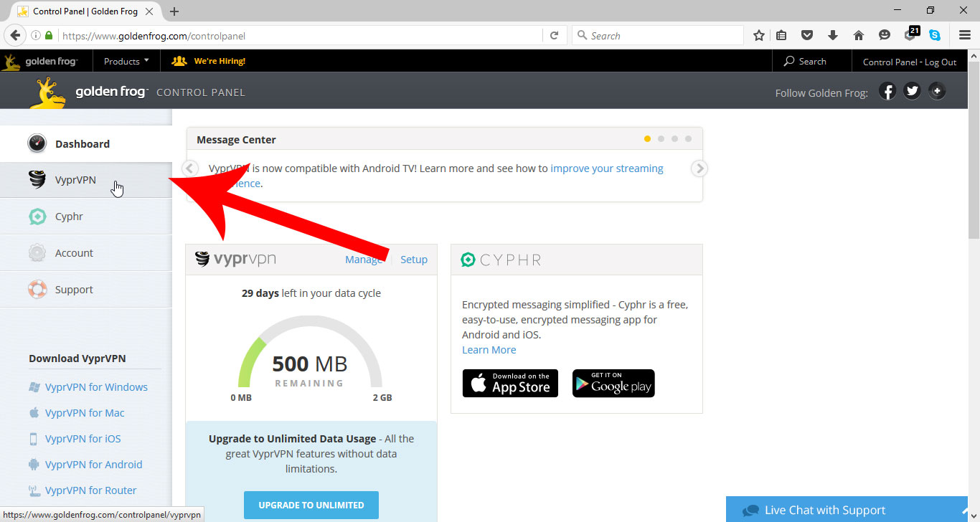Open Cyphr section in sidebar
This screenshot has width=980, height=522.
tap(86, 217)
